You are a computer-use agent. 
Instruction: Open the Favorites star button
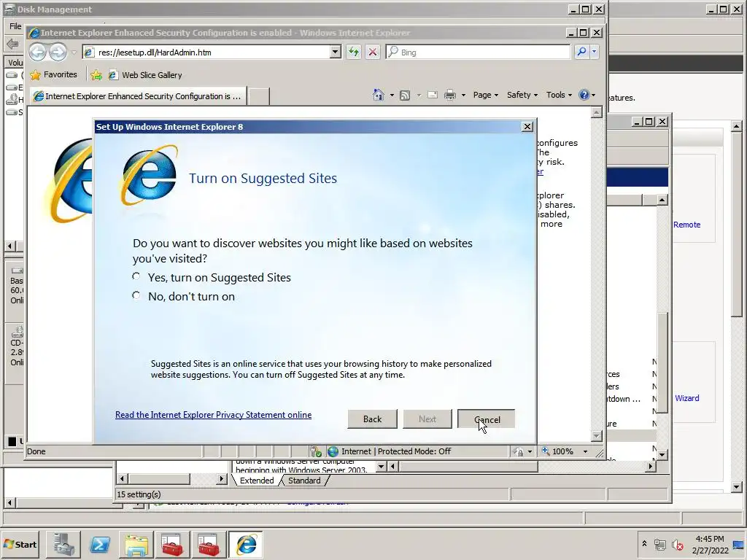tap(53, 75)
